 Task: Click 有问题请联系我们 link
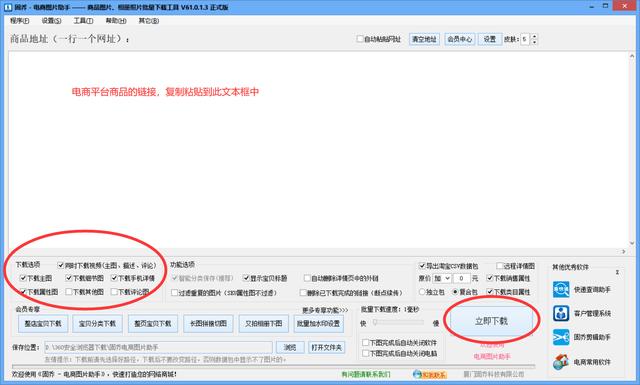tap(366, 374)
